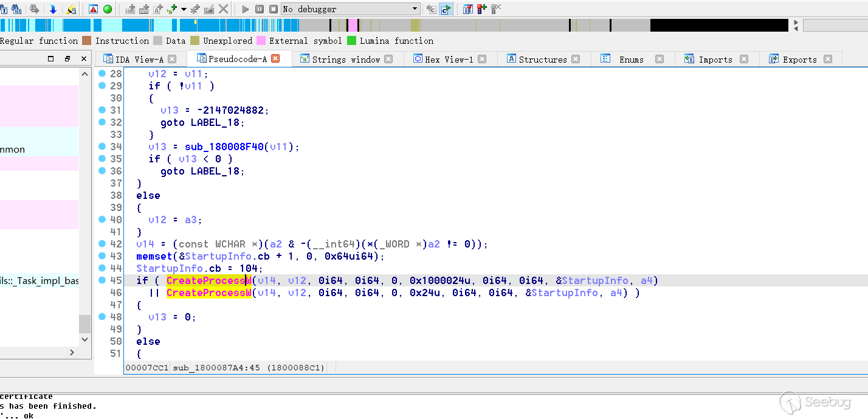The width and height of the screenshot is (868, 419).
Task: Click the red warning problems icon
Action: click(92, 9)
